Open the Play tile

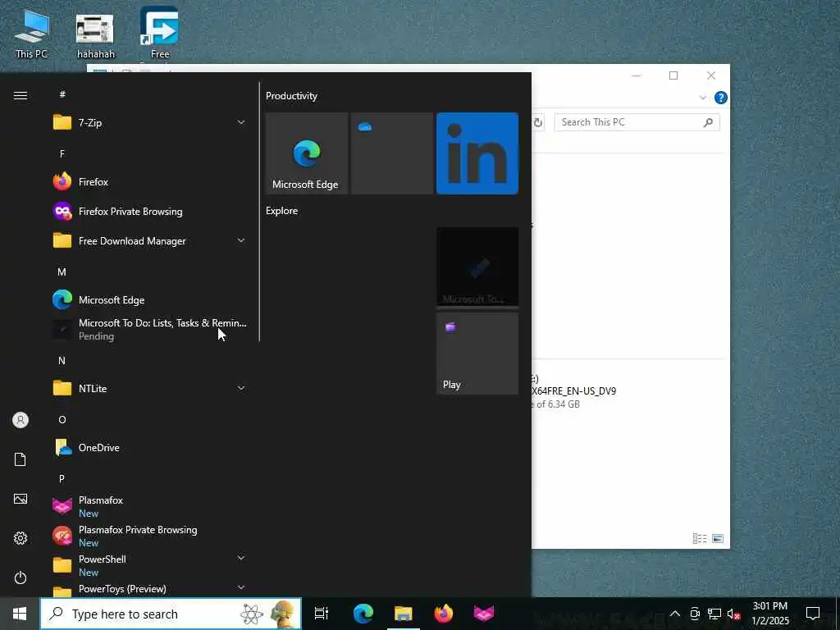point(477,354)
